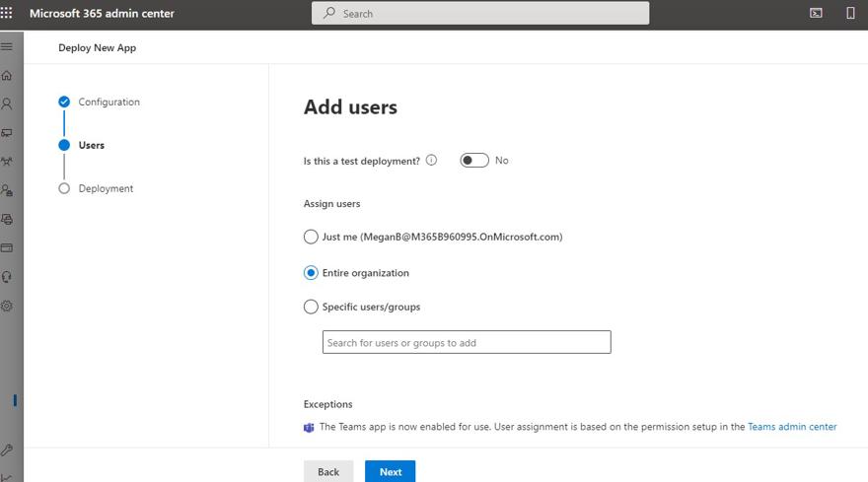The height and width of the screenshot is (482, 868).
Task: Click the Back button
Action: [328, 471]
